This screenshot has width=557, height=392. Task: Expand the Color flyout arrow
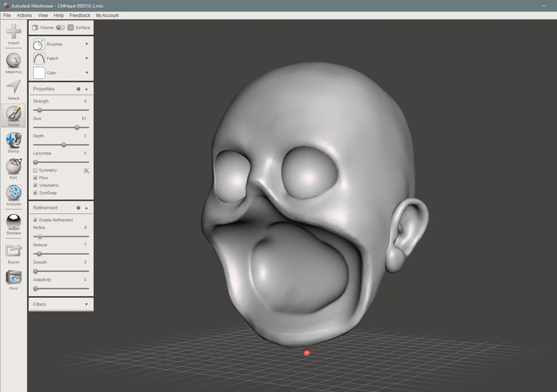(87, 72)
